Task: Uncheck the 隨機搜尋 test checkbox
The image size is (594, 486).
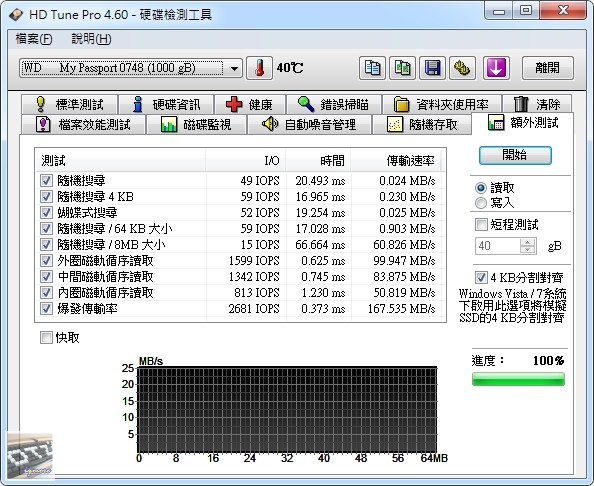Action: (46, 180)
